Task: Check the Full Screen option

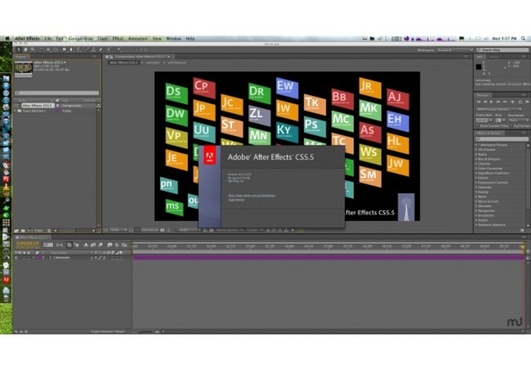Action: (520, 126)
